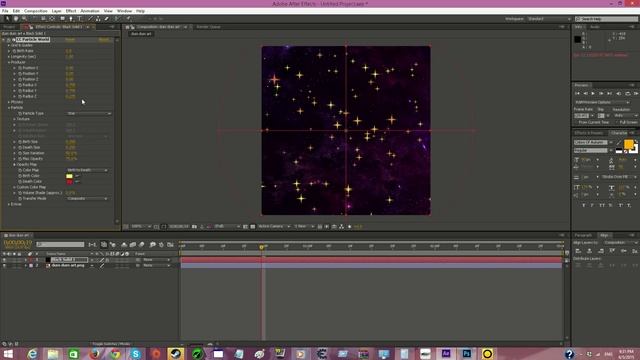Jump to last frame in Preview panel
Image resolution: width=640 pixels, height=360 pixels.
(x=610, y=93)
